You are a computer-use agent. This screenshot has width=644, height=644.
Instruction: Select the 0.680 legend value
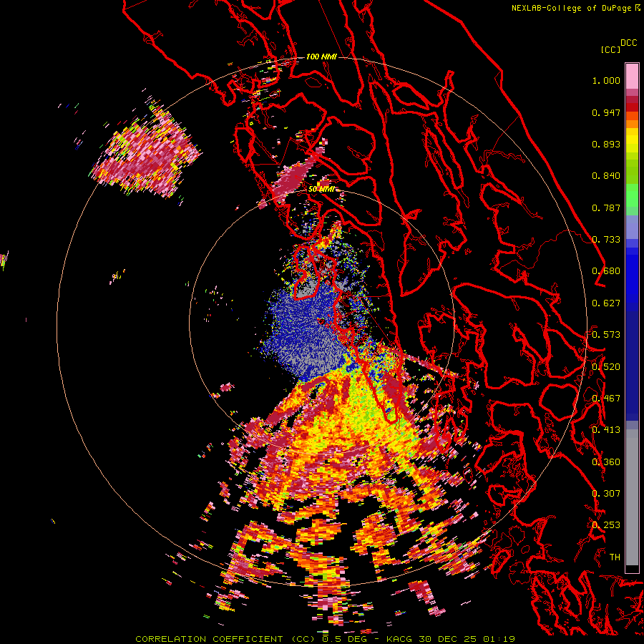(606, 271)
